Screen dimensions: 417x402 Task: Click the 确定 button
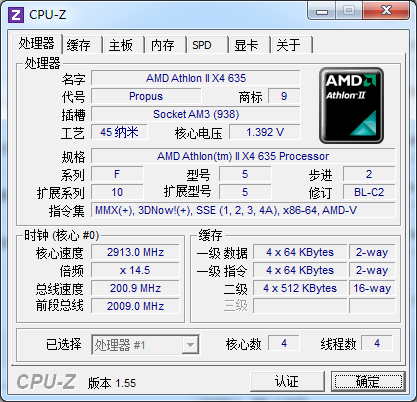368,381
